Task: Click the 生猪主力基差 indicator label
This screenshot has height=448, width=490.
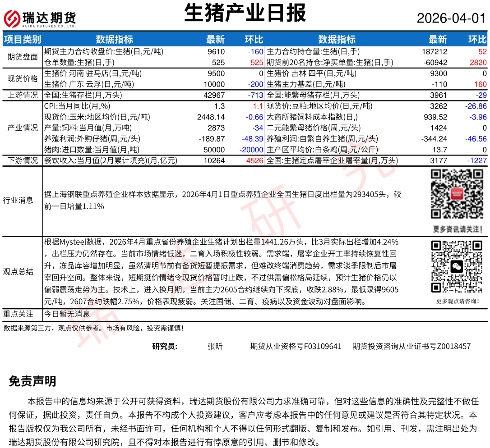Action: [x=306, y=84]
